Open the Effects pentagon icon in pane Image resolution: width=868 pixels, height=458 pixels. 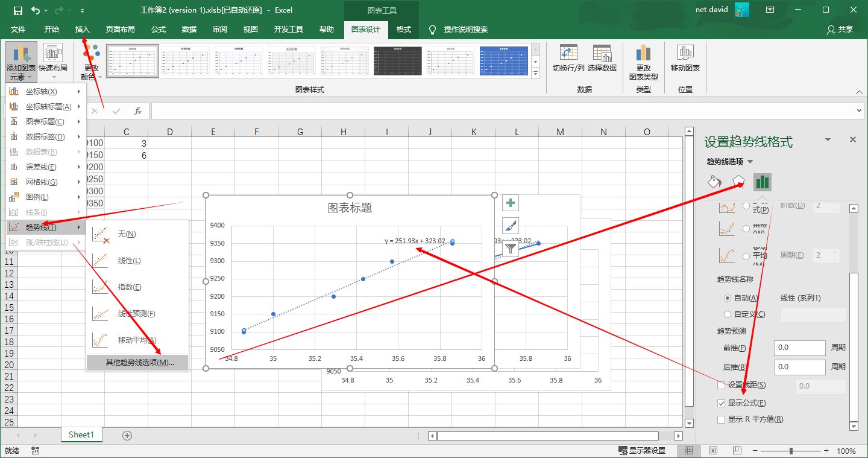click(738, 182)
